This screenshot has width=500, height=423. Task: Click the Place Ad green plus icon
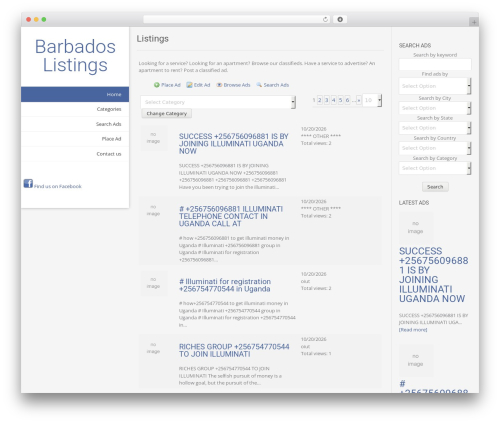click(157, 85)
